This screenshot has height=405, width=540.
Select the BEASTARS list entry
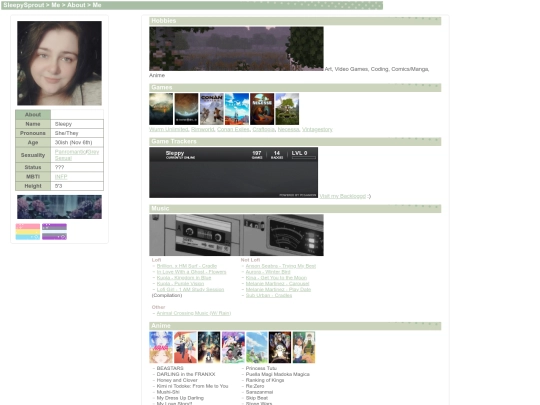pos(170,368)
